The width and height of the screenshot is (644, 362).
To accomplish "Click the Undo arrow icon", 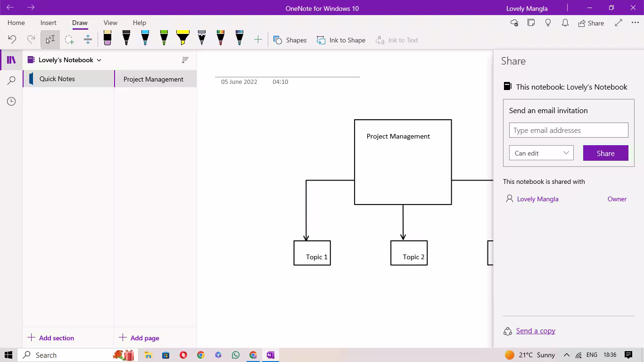I will (x=12, y=40).
